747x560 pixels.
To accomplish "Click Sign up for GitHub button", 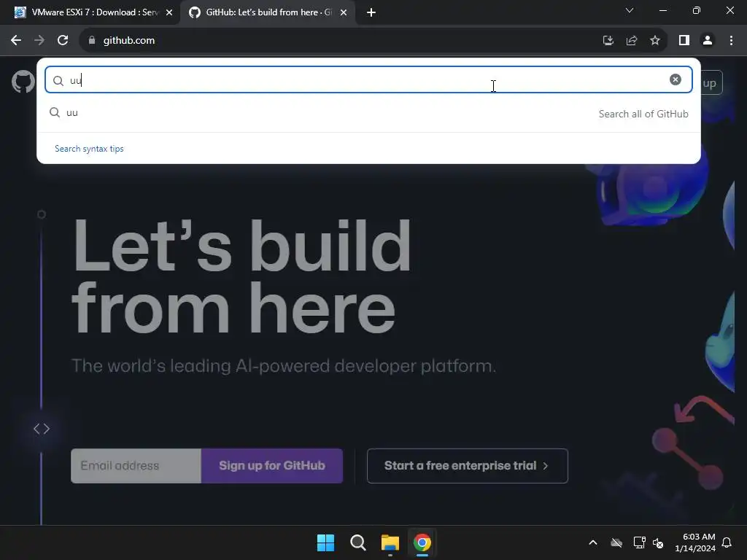I will coord(272,466).
